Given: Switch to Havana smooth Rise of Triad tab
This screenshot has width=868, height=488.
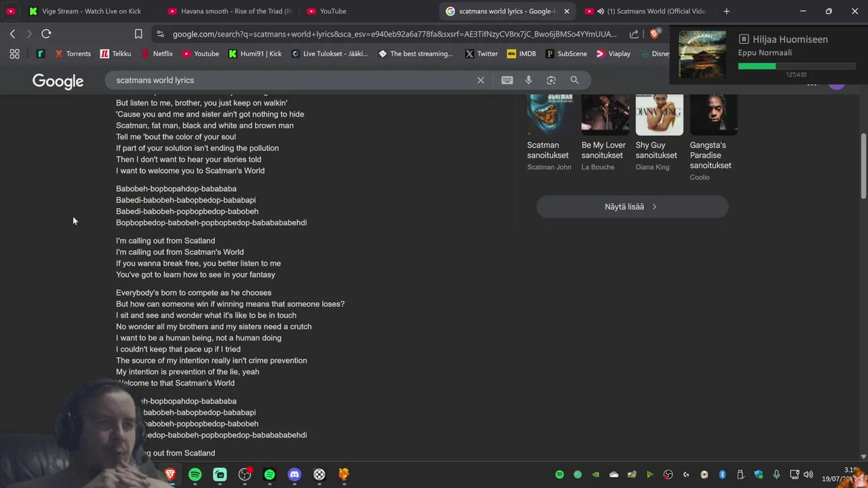Looking at the screenshot, I should 229,11.
